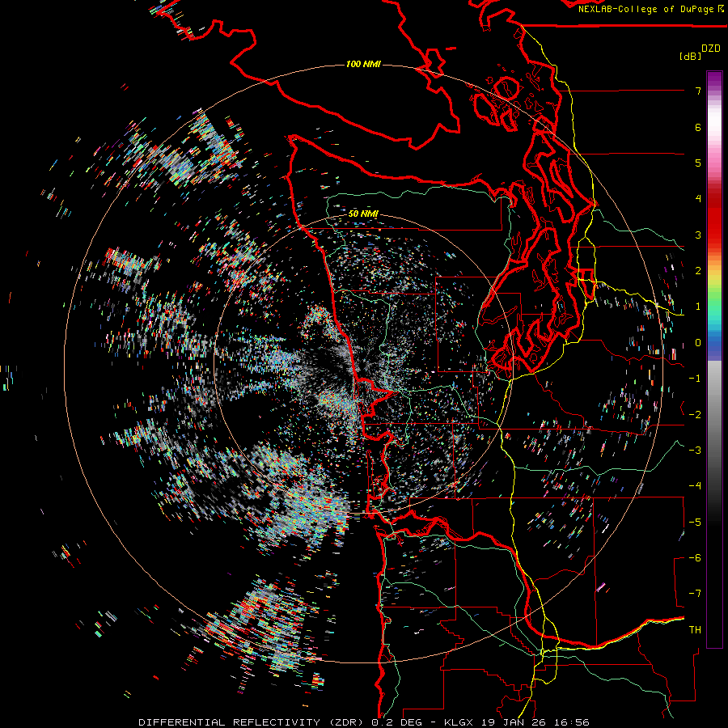Click the -6 value on color scale

pos(695,558)
